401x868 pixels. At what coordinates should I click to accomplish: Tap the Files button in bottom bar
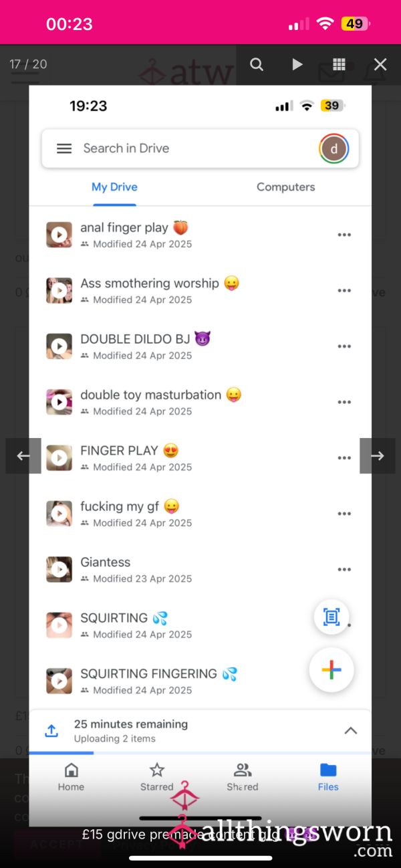pos(328,776)
